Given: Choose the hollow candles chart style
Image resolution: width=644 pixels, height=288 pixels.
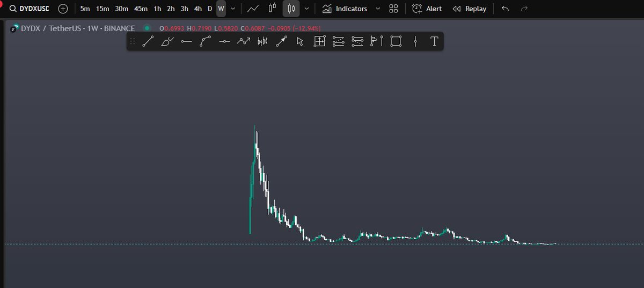Looking at the screenshot, I should point(273,9).
